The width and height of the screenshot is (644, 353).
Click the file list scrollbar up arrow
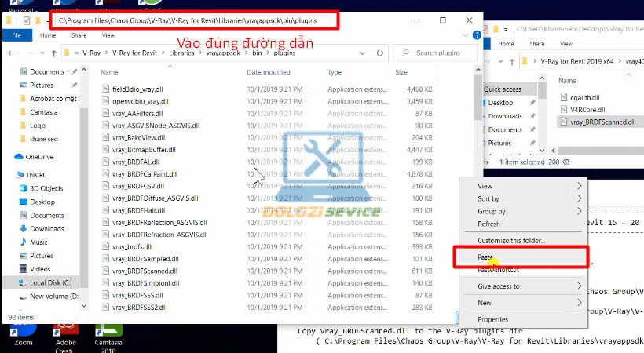coord(478,70)
